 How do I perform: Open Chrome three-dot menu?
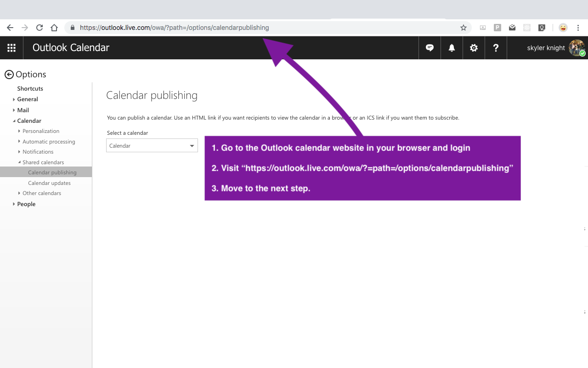click(x=578, y=28)
